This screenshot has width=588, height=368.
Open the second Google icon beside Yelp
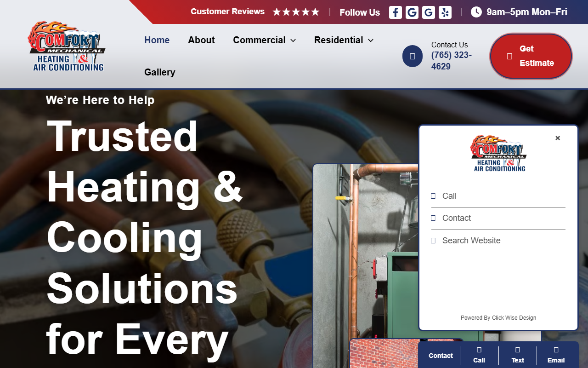point(429,12)
